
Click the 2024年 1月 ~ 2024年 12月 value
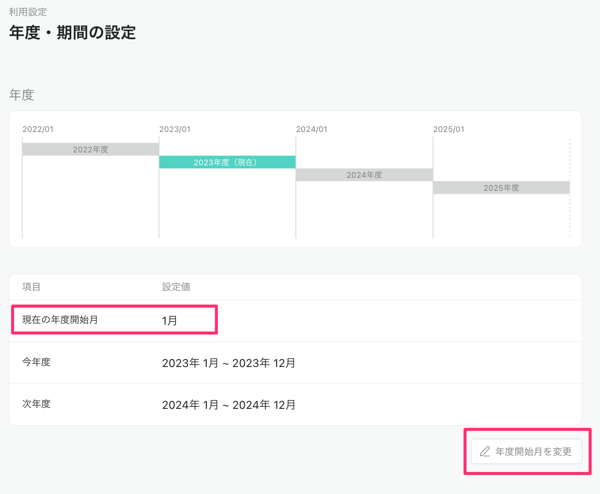[x=229, y=405]
